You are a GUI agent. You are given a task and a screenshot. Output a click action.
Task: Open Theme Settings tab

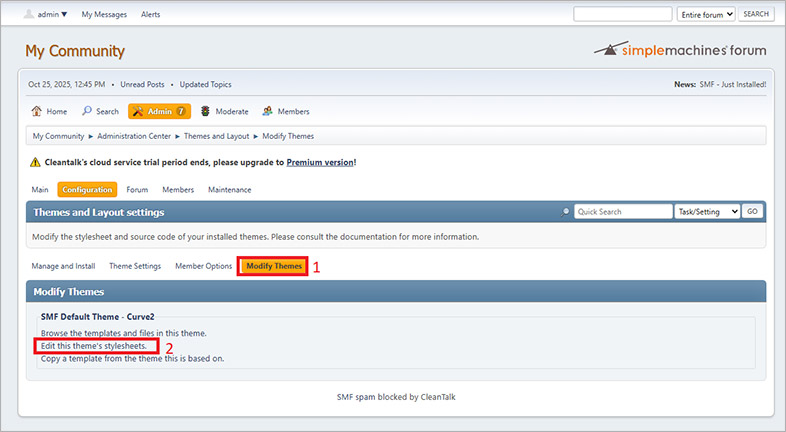tap(135, 266)
